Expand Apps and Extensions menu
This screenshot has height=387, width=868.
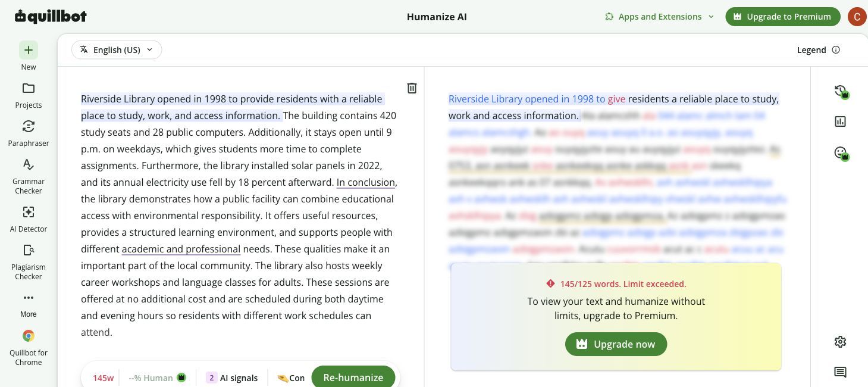(659, 17)
